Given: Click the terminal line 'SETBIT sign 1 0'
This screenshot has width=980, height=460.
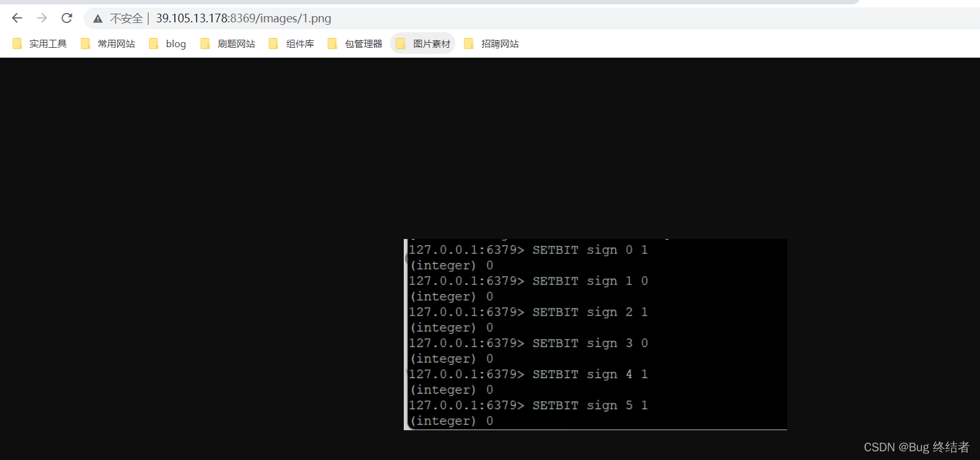Looking at the screenshot, I should pyautogui.click(x=590, y=281).
